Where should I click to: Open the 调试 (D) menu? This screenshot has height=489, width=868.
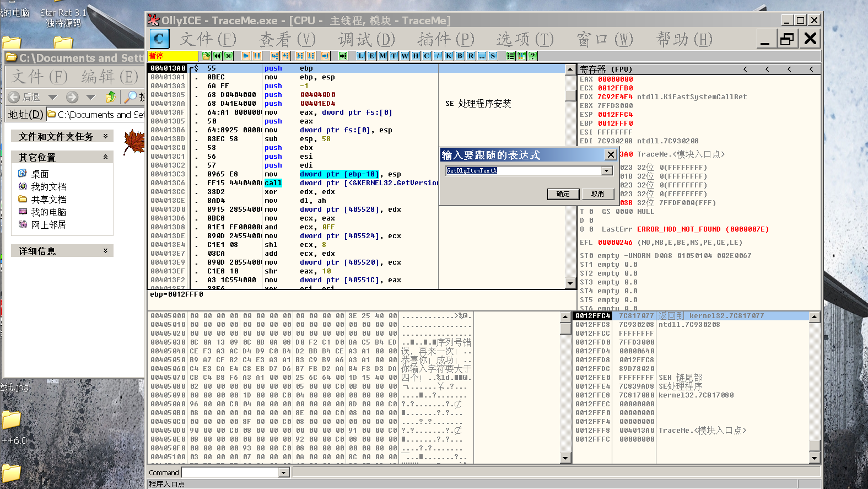(x=366, y=39)
